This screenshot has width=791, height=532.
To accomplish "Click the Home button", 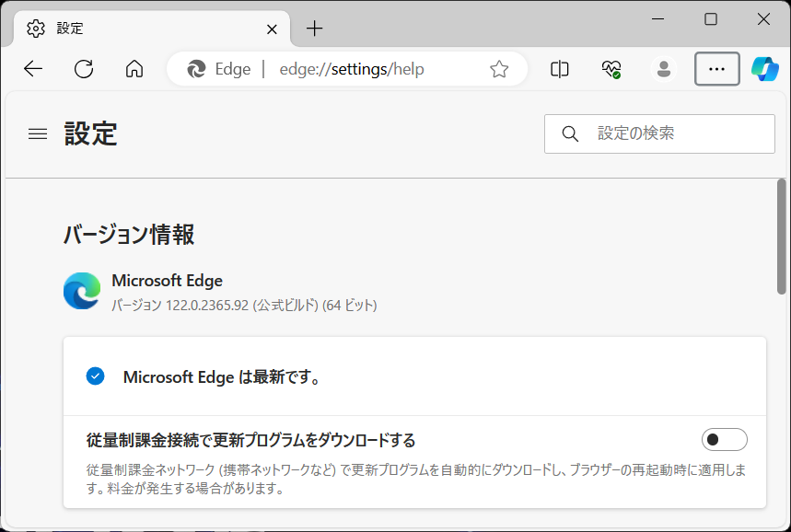I will click(x=134, y=68).
